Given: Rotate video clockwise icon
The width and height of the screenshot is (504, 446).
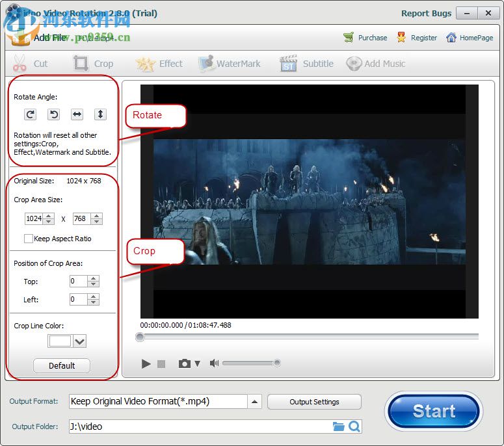Looking at the screenshot, I should click(x=30, y=114).
